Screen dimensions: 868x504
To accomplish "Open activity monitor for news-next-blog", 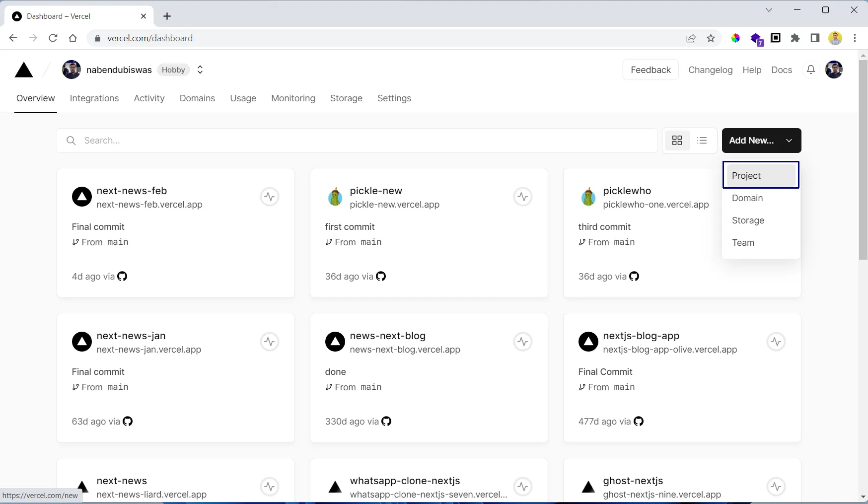I will click(x=523, y=342).
